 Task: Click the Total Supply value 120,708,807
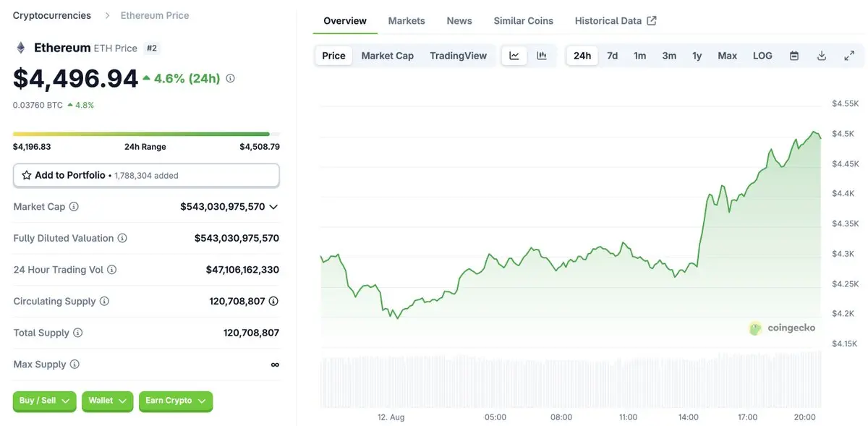251,333
